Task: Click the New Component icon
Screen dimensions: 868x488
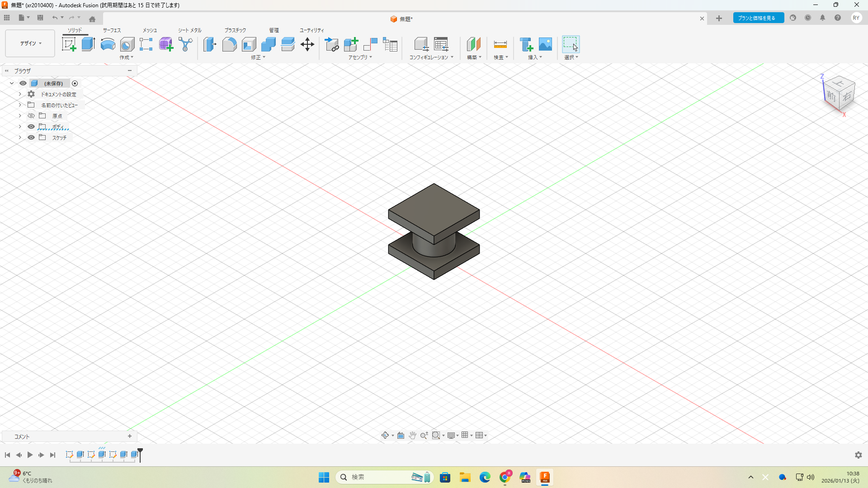Action: (x=351, y=44)
